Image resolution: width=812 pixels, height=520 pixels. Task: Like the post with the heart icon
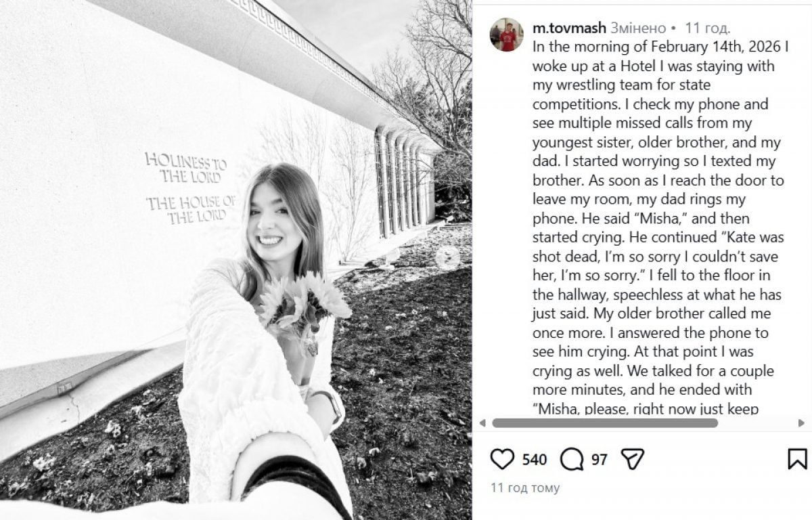[x=502, y=459]
